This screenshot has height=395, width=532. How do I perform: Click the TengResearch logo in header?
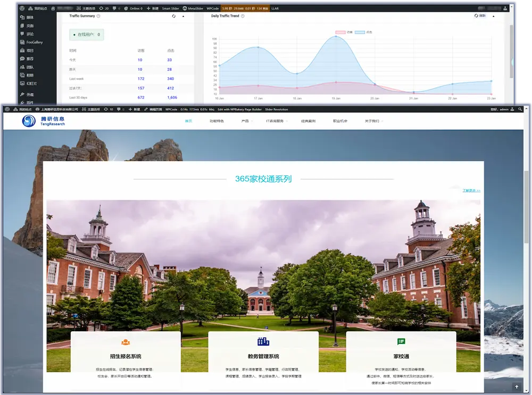(x=44, y=121)
